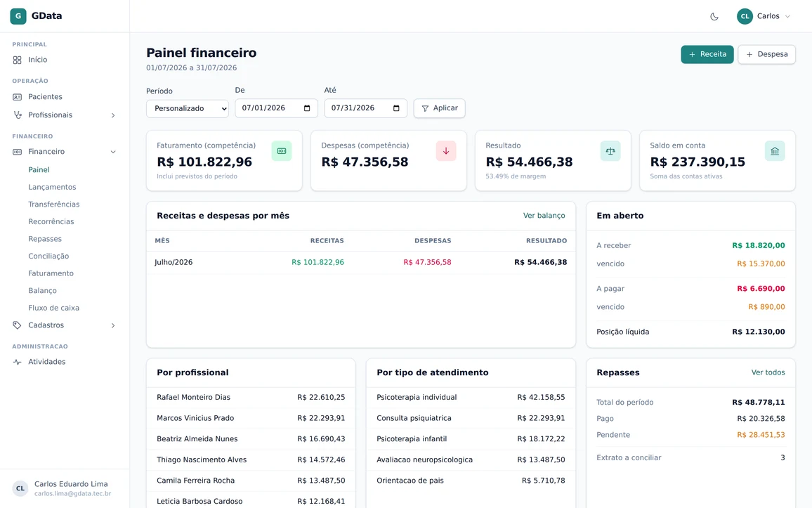Click the plus icon on Receita button
This screenshot has width=812, height=508.
692,54
